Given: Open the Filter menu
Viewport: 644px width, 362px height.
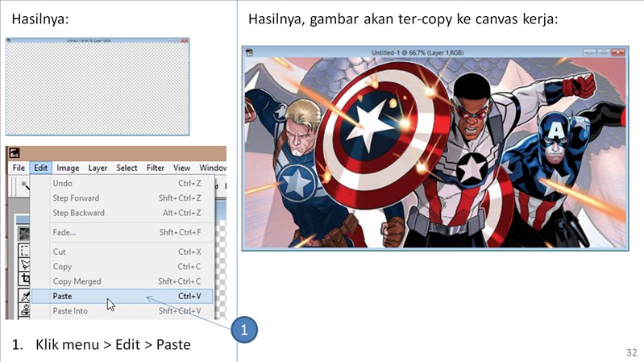Looking at the screenshot, I should (156, 168).
